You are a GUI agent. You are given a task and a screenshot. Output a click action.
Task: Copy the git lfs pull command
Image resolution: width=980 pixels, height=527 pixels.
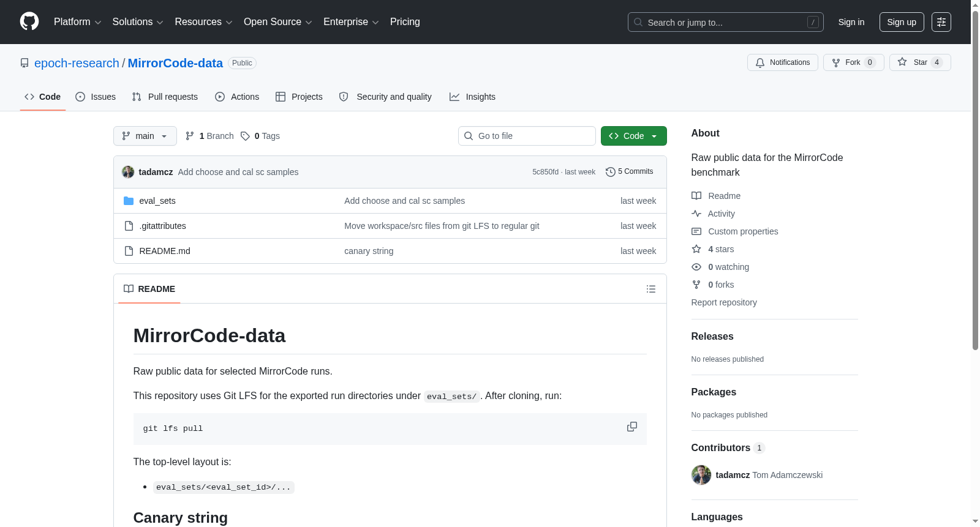[632, 427]
